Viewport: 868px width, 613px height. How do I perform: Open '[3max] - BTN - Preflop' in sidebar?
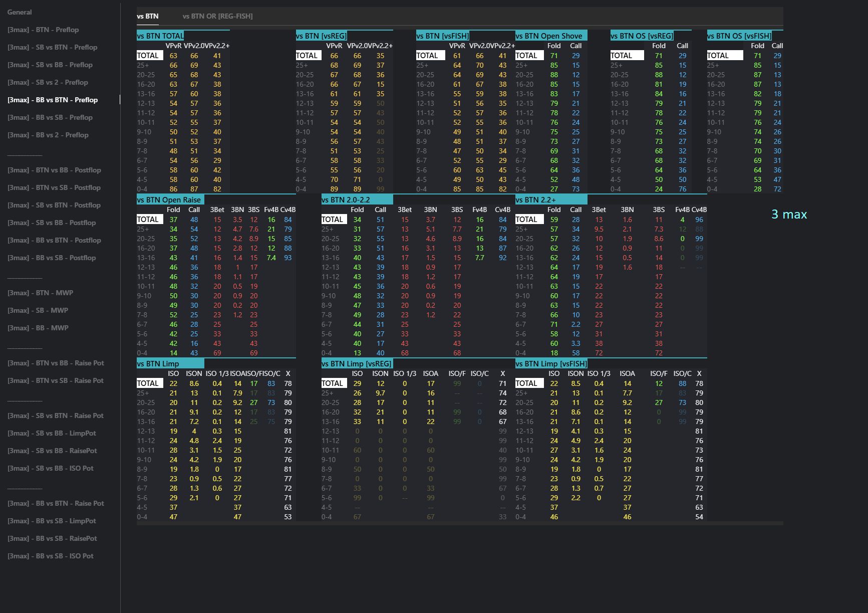point(43,30)
